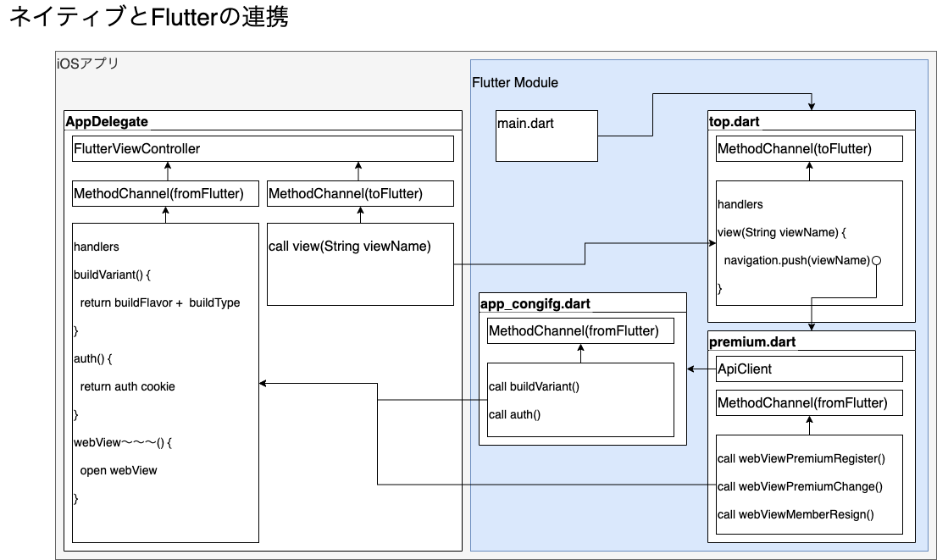Select the view(String viewName) { line
937x560 pixels.
782,232
